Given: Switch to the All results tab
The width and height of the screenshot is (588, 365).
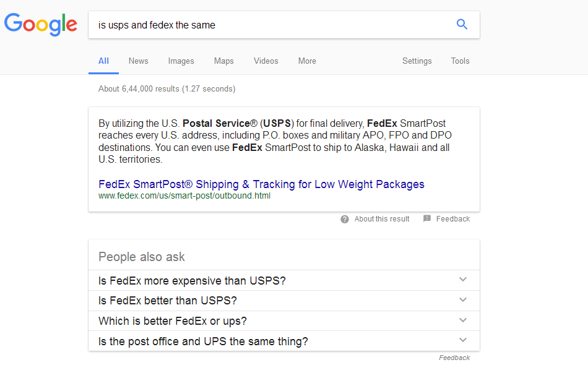Looking at the screenshot, I should coord(103,61).
